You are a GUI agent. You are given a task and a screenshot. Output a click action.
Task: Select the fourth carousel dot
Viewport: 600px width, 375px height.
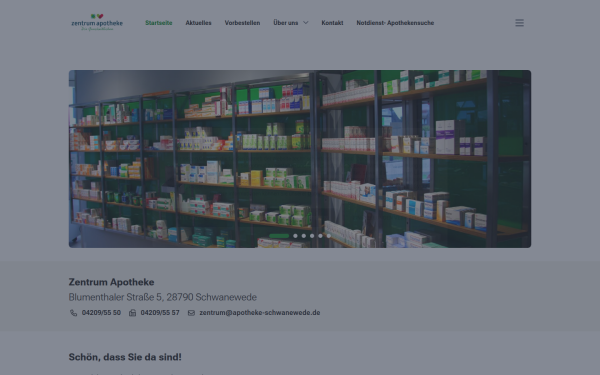[312, 236]
